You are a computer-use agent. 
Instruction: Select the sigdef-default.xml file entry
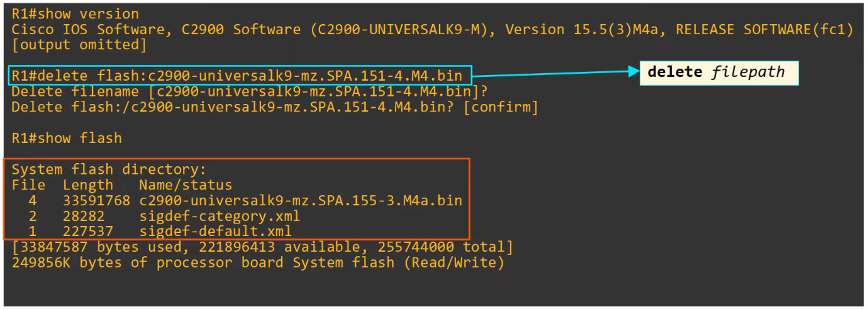[215, 231]
